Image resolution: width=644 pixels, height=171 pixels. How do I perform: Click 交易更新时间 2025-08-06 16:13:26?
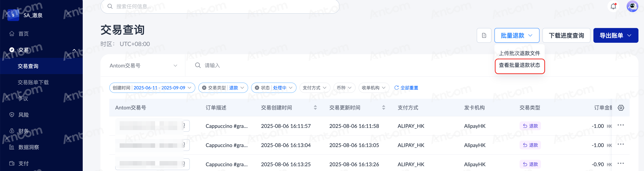point(354,165)
